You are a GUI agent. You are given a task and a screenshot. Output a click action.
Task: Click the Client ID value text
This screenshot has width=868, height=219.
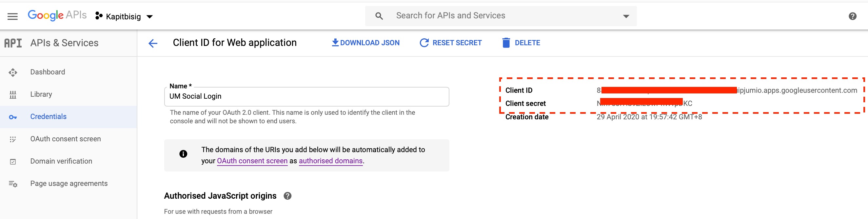point(727,90)
